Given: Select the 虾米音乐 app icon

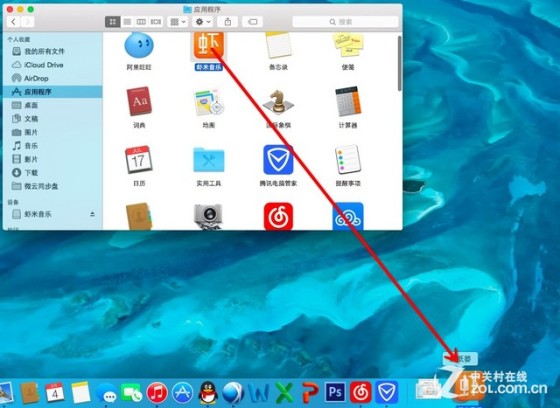Looking at the screenshot, I should click(x=209, y=45).
